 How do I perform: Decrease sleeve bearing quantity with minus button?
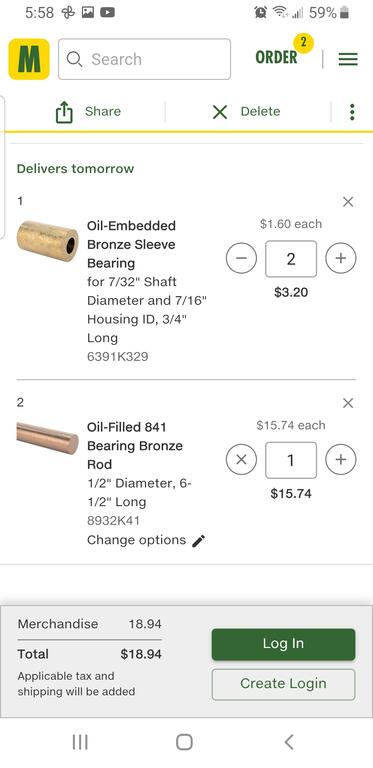click(241, 258)
